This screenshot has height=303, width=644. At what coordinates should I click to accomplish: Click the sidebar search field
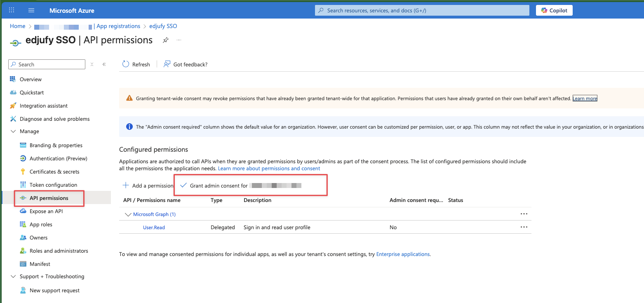pos(47,64)
